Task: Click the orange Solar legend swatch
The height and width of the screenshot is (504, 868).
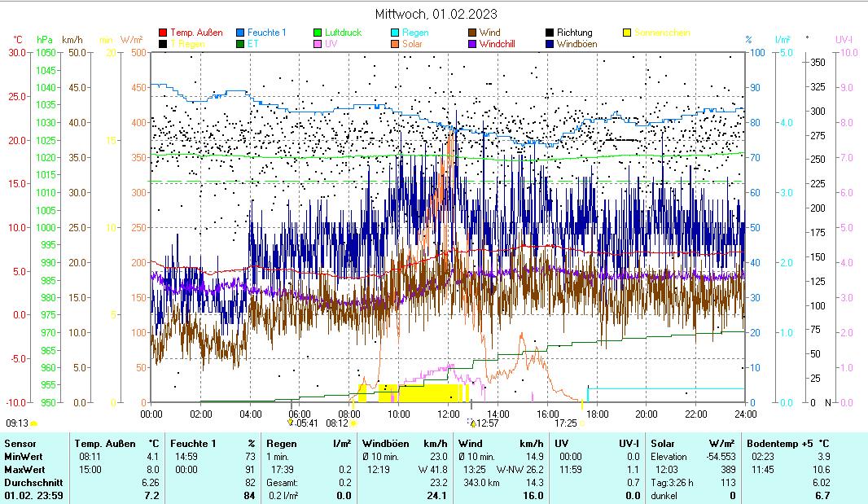Action: pyautogui.click(x=395, y=44)
